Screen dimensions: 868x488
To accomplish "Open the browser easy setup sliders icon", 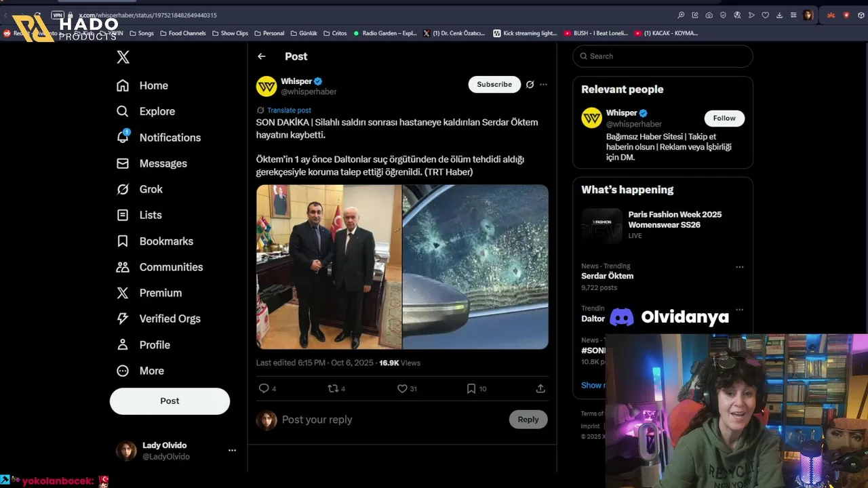I will tap(793, 15).
